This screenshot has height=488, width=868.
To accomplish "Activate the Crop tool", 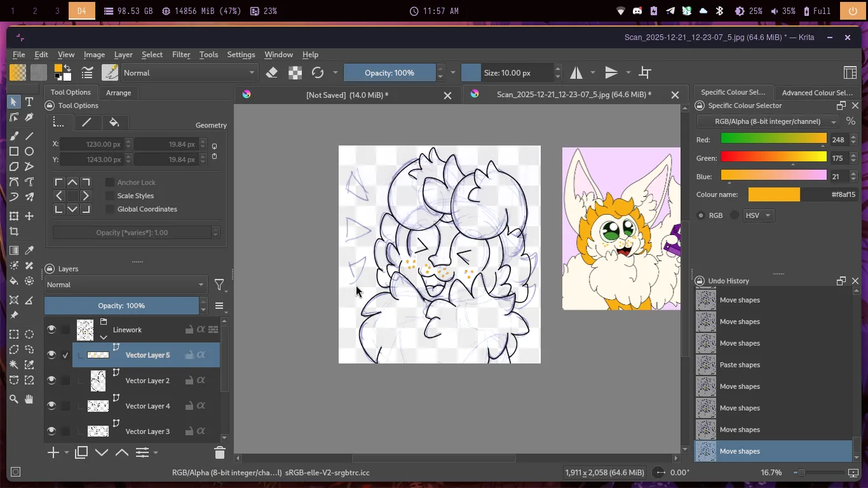I will tap(14, 232).
